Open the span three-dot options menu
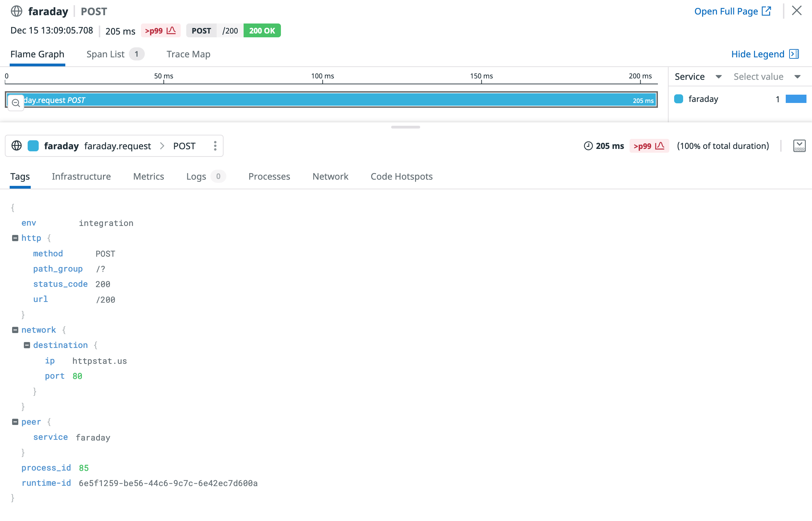Screen dimensions: 812x521 pos(215,146)
